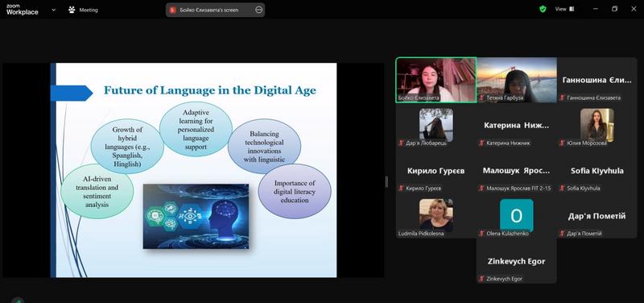Select the Zinkevych Egor participant tile

click(x=517, y=260)
